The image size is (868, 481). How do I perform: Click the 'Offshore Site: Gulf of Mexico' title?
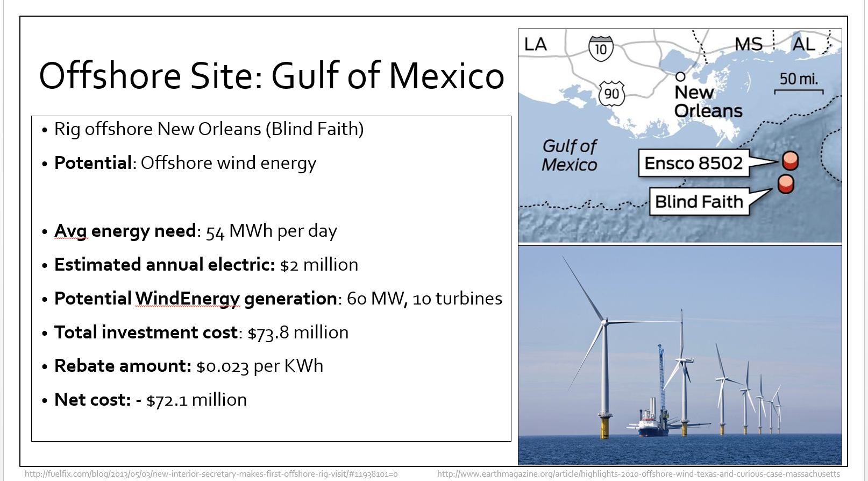(x=272, y=75)
